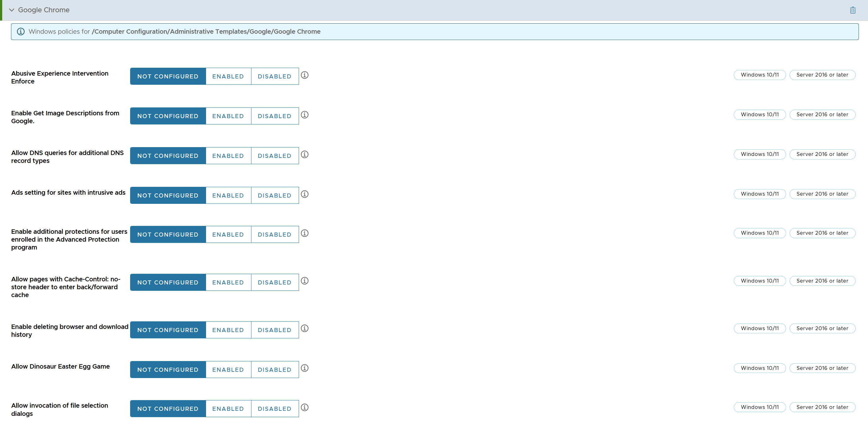The height and width of the screenshot is (425, 868).
Task: Click Windows 10/11 tag on intrusive ads row
Action: [x=760, y=194]
